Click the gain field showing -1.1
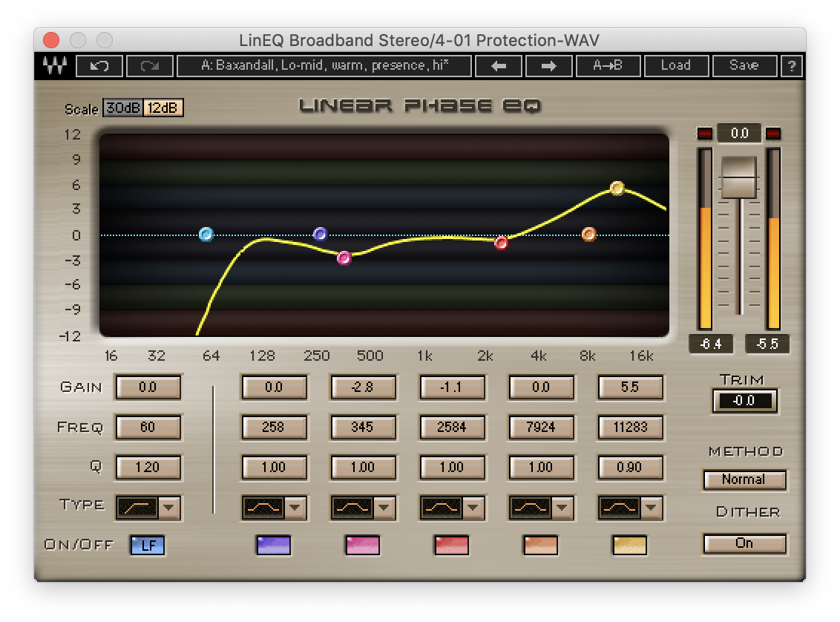The width and height of the screenshot is (840, 622). (452, 387)
